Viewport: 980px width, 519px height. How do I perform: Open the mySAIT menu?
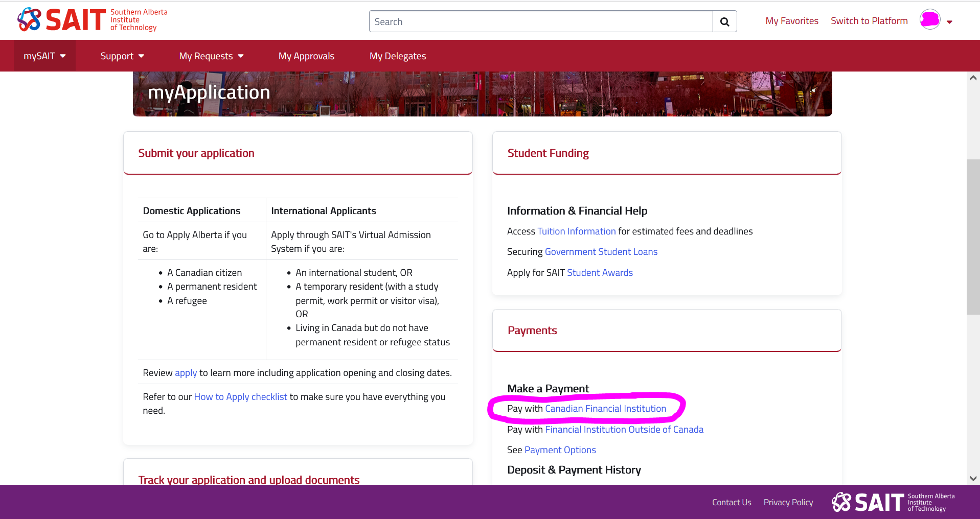pyautogui.click(x=44, y=56)
